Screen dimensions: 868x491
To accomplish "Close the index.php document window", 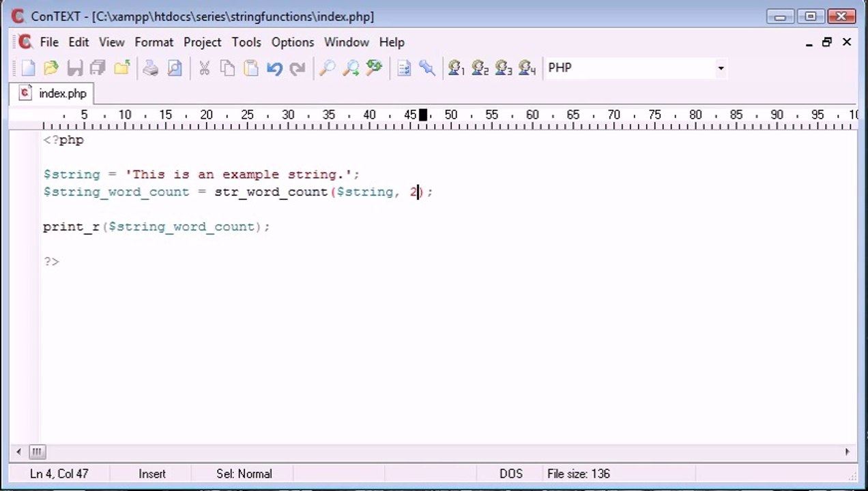I will click(847, 42).
